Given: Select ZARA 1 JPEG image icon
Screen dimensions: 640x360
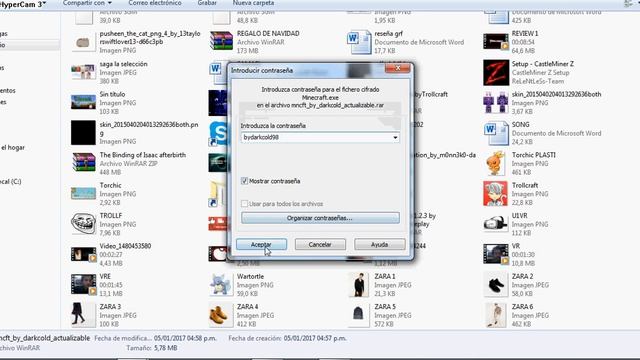Looking at the screenshot, I should 359,284.
